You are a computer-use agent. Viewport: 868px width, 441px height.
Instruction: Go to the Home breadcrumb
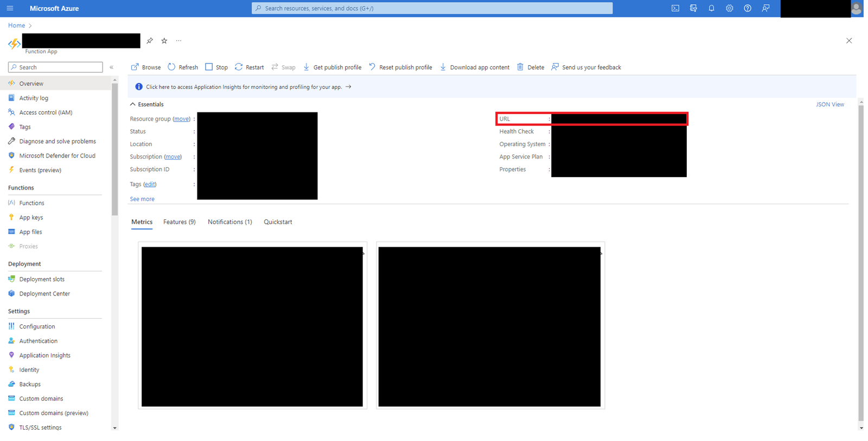point(16,26)
